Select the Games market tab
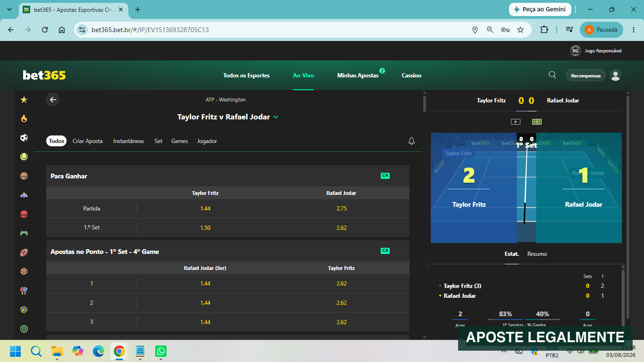Viewport: 644px width, 362px height. [179, 141]
